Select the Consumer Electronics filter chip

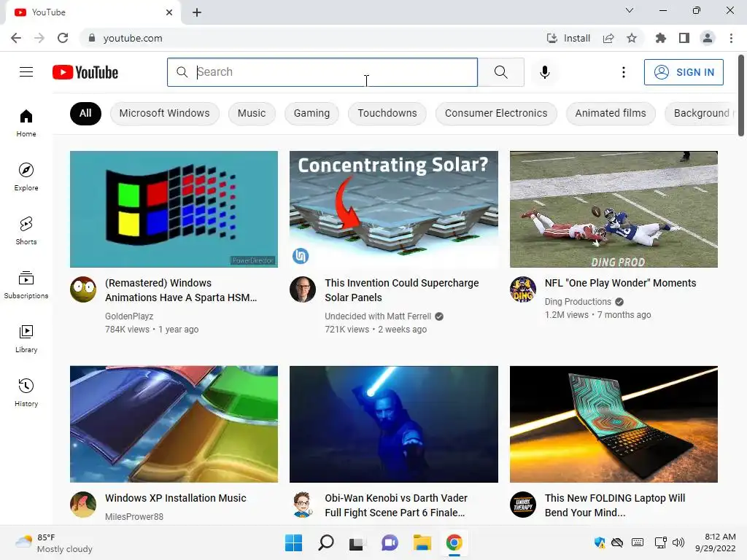point(496,113)
